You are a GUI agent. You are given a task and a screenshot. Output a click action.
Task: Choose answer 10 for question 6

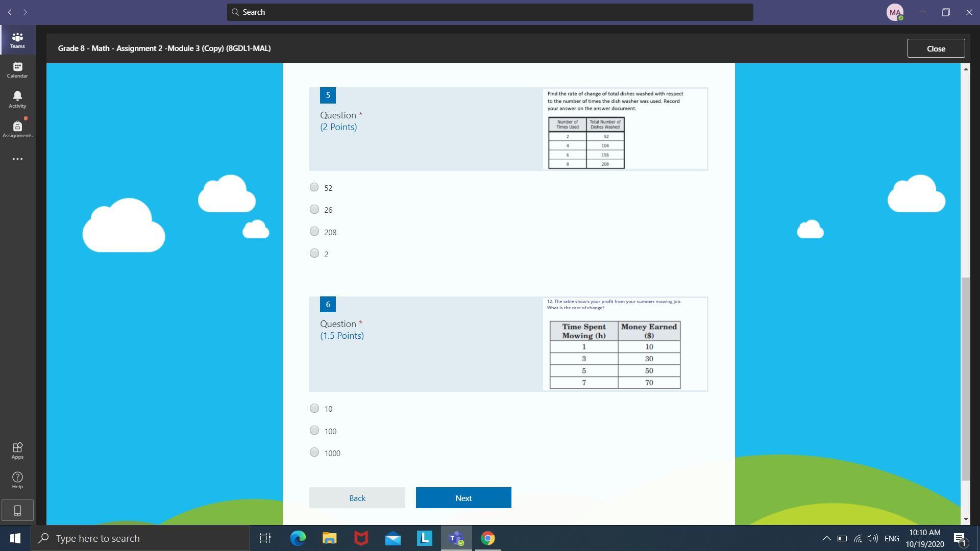(x=314, y=409)
